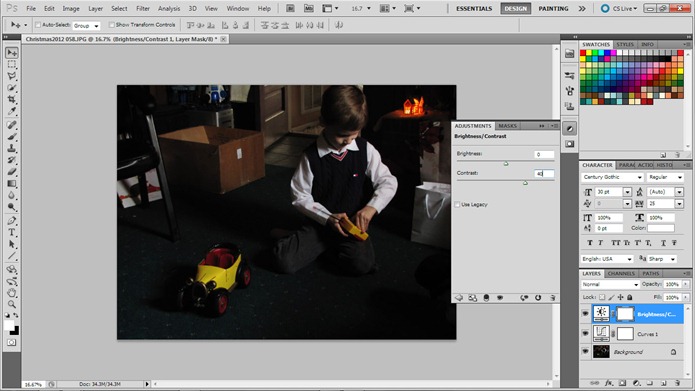This screenshot has height=391, width=695.
Task: Reset adjustment defaults in Adjustments panel
Action: pos(538,298)
